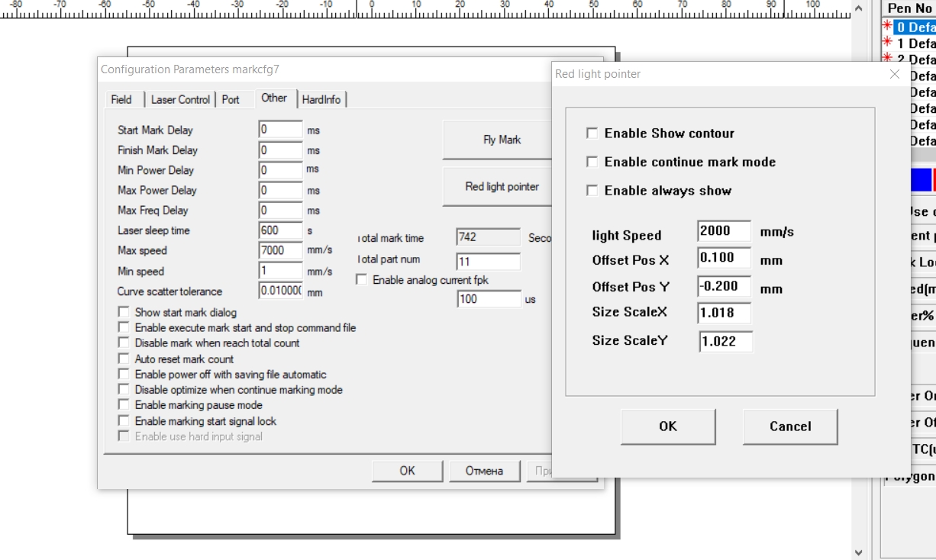Select the HardInfo tab
Screen dimensions: 936x560
[x=321, y=99]
